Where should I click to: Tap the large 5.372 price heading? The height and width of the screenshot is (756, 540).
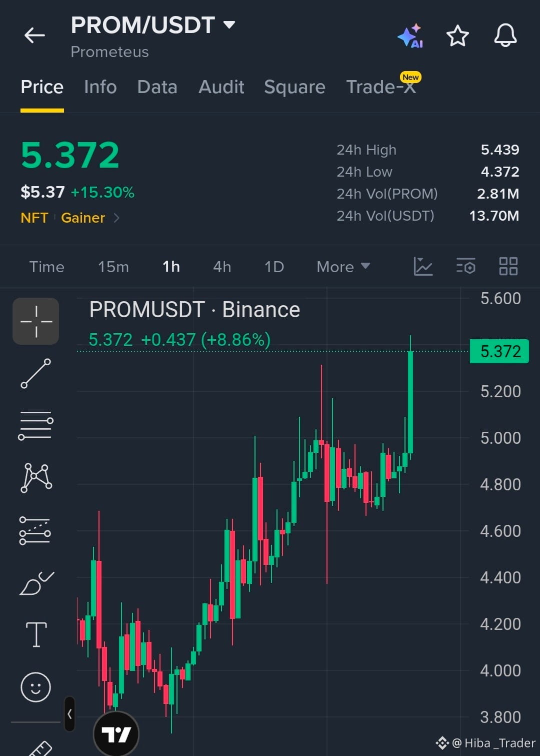click(x=70, y=155)
